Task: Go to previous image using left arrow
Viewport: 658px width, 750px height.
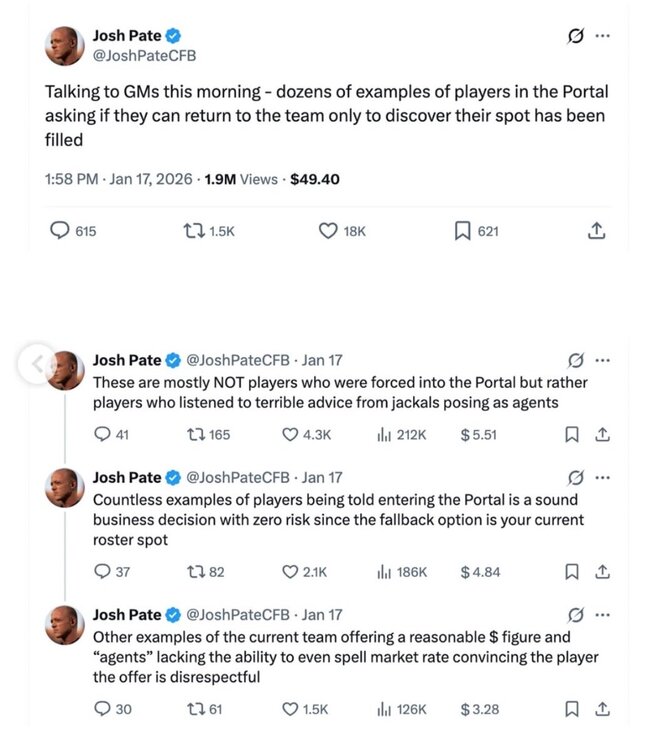Action: pyautogui.click(x=37, y=365)
